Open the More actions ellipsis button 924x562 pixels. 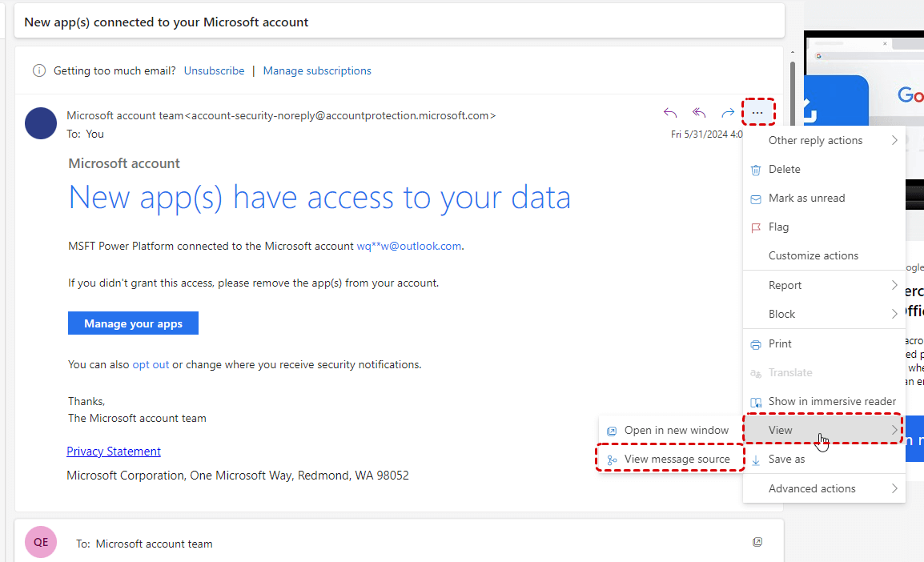[x=757, y=113]
